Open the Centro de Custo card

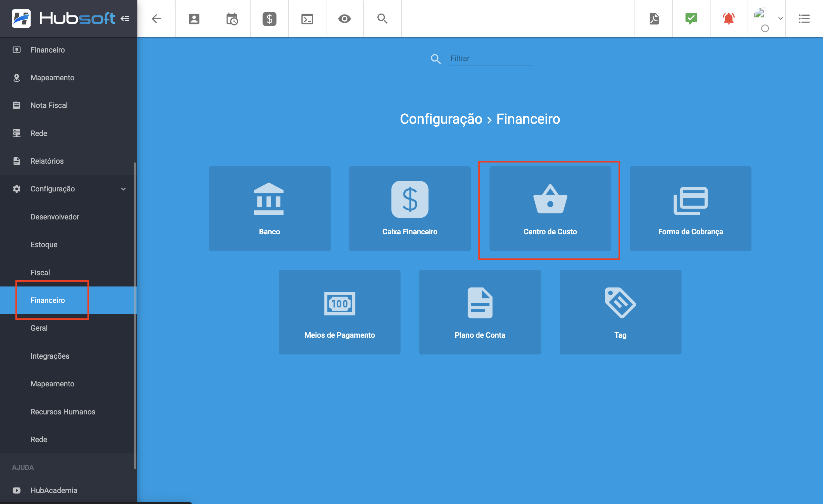[550, 209]
